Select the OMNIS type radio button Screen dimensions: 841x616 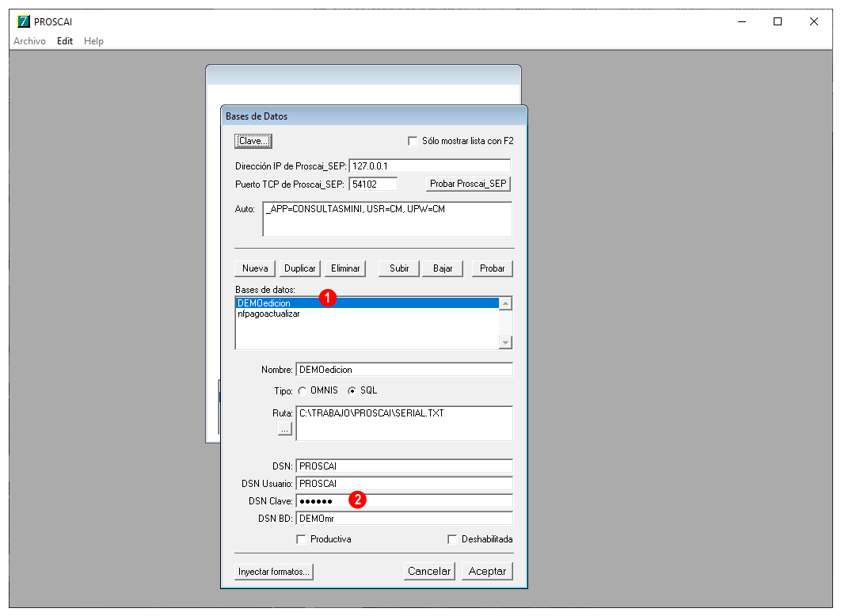pyautogui.click(x=303, y=391)
